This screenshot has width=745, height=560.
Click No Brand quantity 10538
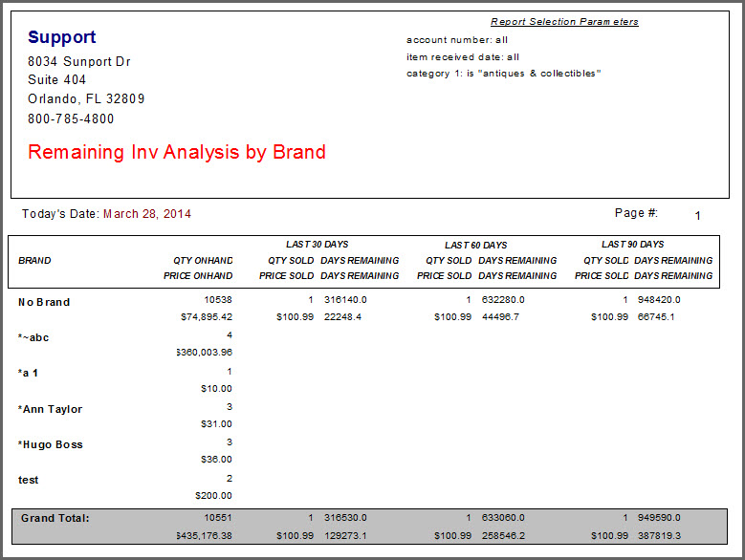(x=218, y=300)
